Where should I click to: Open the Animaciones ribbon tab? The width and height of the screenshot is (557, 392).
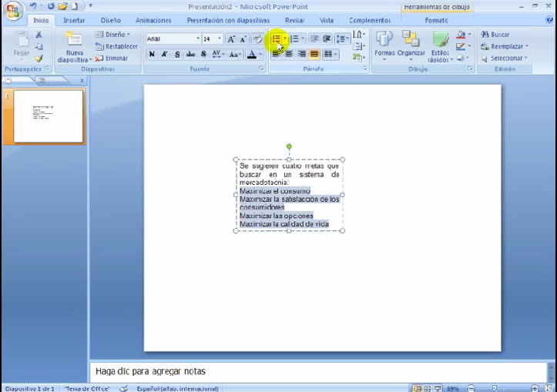(x=153, y=21)
